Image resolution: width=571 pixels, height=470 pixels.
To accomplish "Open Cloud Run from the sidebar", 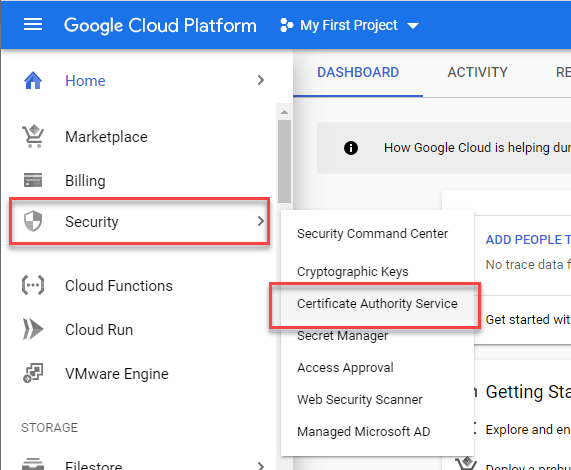I will [99, 330].
